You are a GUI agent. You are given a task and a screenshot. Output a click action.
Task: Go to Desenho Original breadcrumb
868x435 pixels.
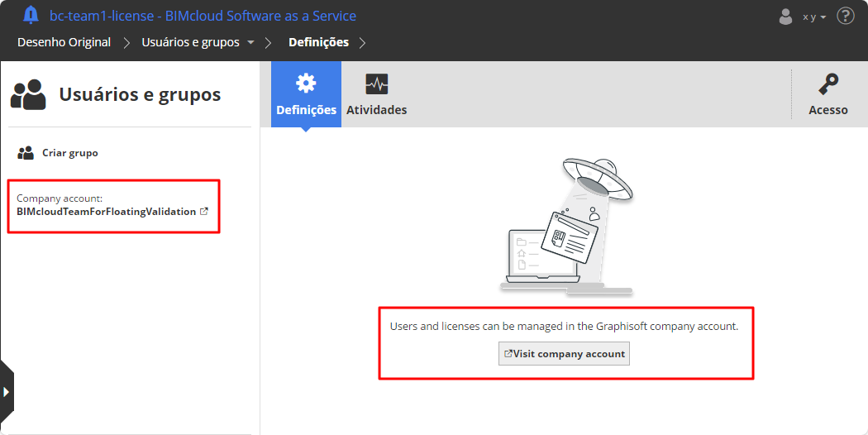point(64,42)
